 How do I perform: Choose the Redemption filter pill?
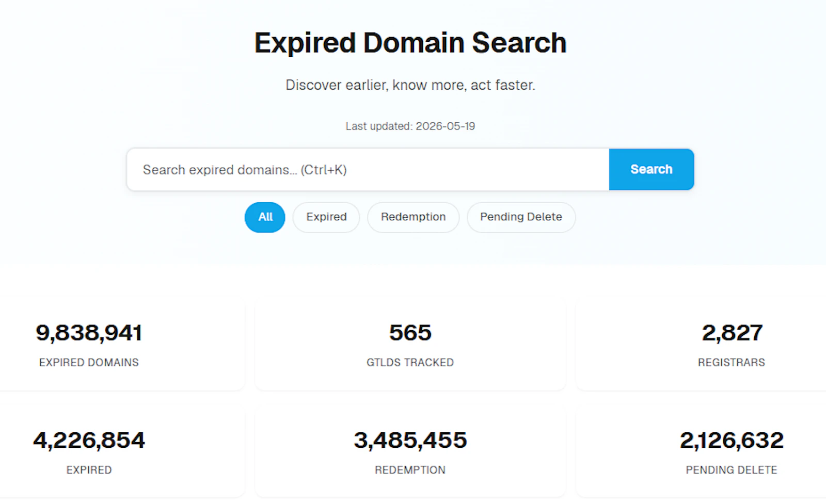(413, 217)
